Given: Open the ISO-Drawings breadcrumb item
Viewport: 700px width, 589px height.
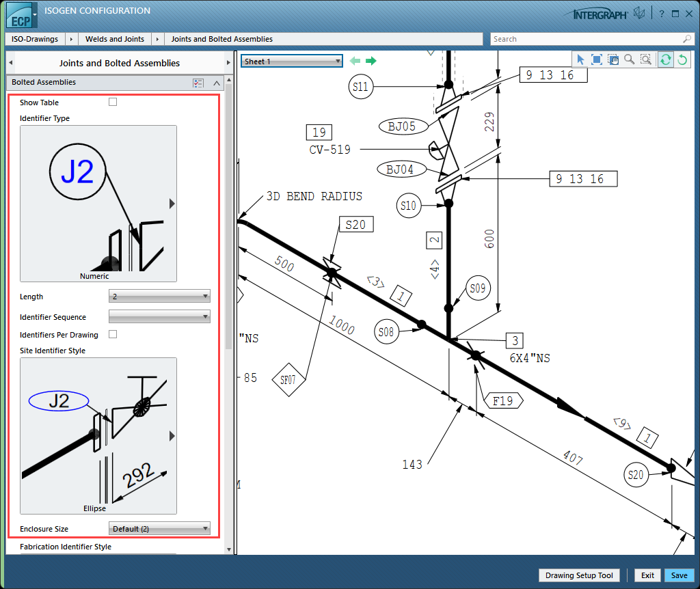Looking at the screenshot, I should pos(37,39).
